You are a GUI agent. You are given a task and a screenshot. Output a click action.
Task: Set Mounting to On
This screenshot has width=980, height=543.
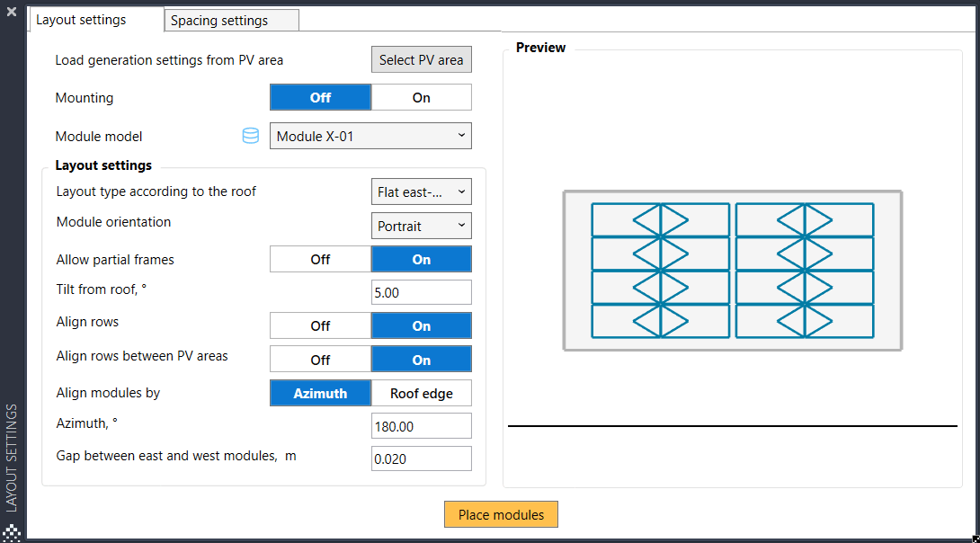point(422,97)
